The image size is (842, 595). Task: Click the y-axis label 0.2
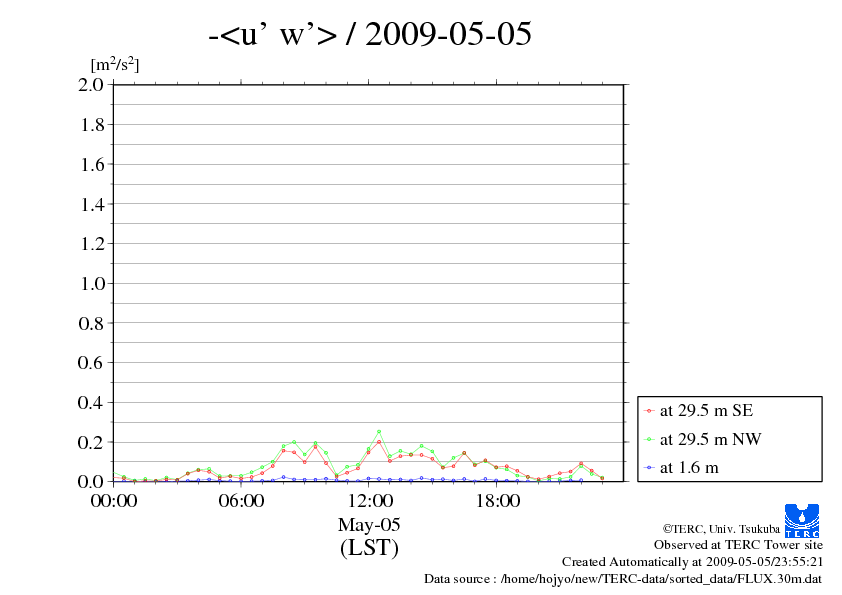pyautogui.click(x=91, y=442)
